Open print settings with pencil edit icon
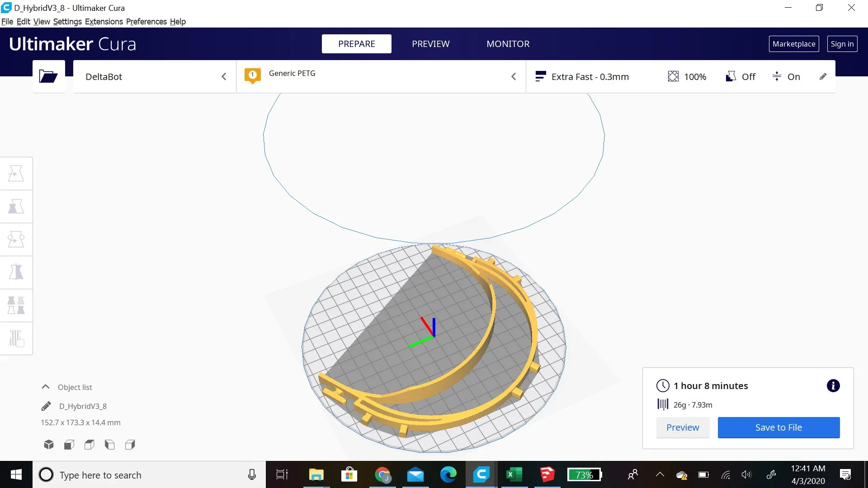Image resolution: width=868 pixels, height=488 pixels. [x=823, y=77]
